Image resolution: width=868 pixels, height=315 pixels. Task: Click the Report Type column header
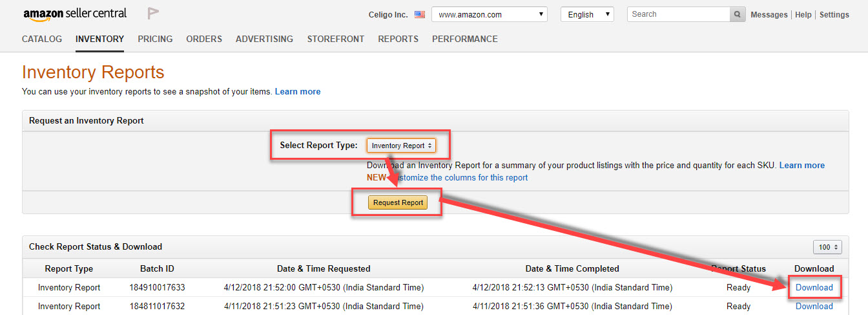69,268
